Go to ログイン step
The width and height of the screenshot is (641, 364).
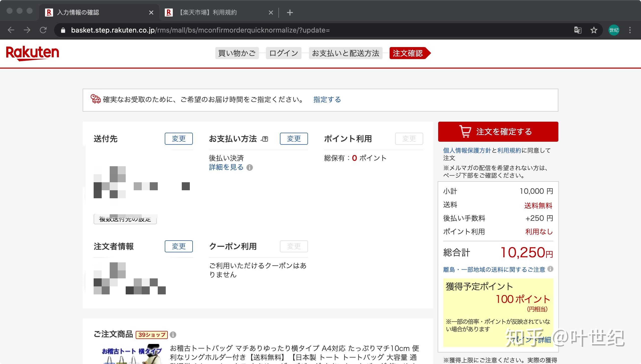pos(283,53)
